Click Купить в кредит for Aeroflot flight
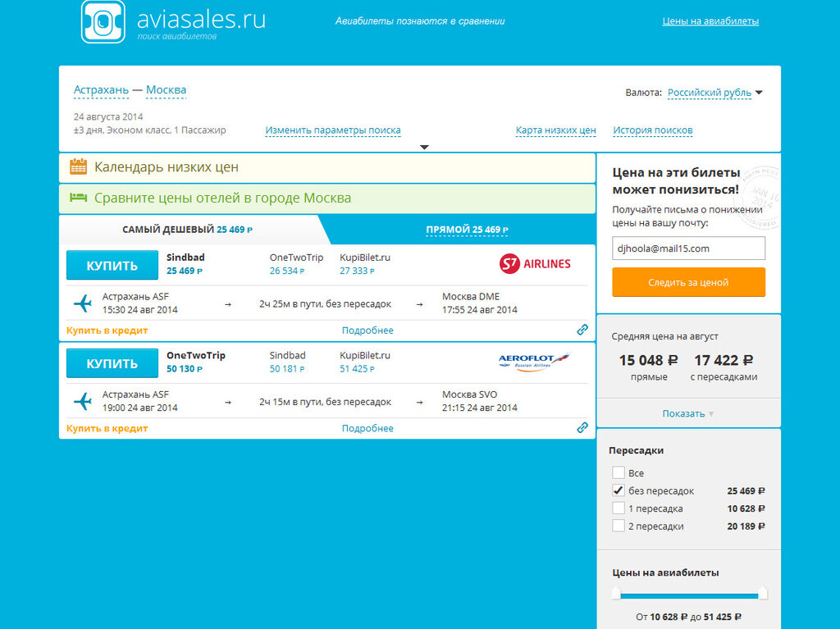The height and width of the screenshot is (629, 840). (x=107, y=429)
